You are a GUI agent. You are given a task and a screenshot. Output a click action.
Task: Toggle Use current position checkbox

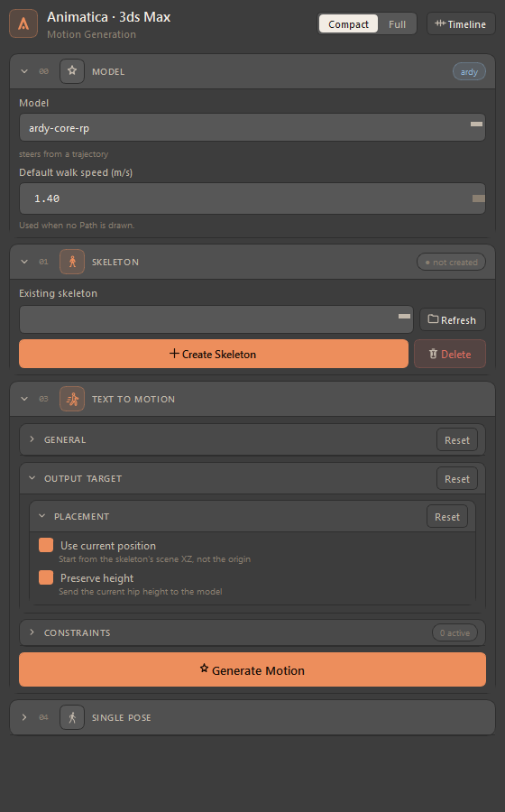46,545
